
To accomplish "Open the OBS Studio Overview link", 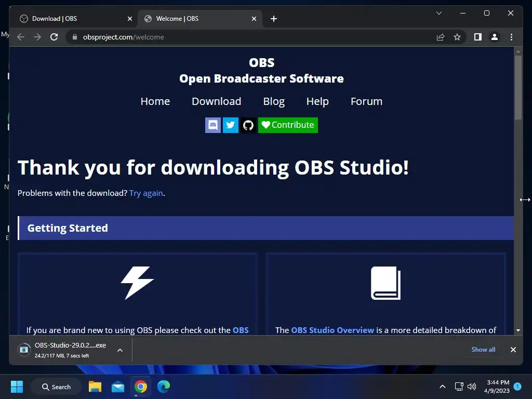I will pyautogui.click(x=332, y=330).
